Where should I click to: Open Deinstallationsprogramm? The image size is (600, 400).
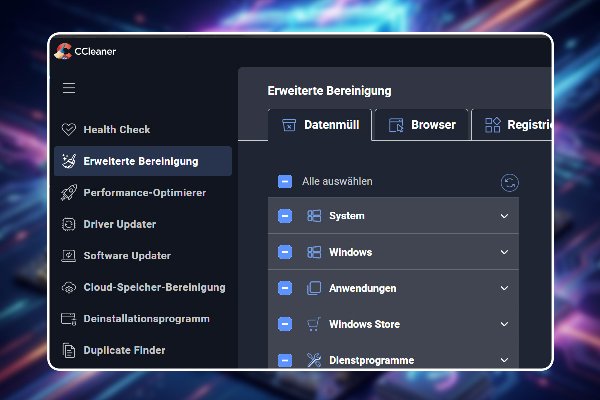[143, 318]
